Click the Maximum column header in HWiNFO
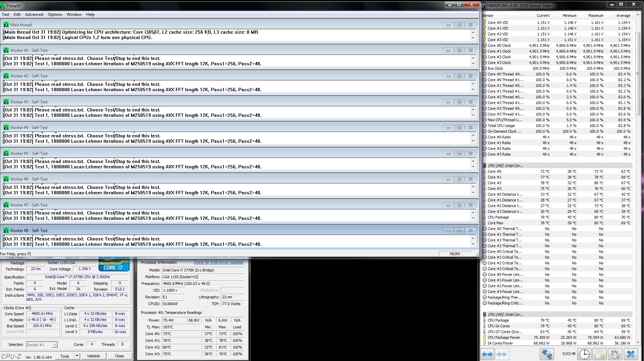Viewport: 644px width, 361px height. coord(592,15)
